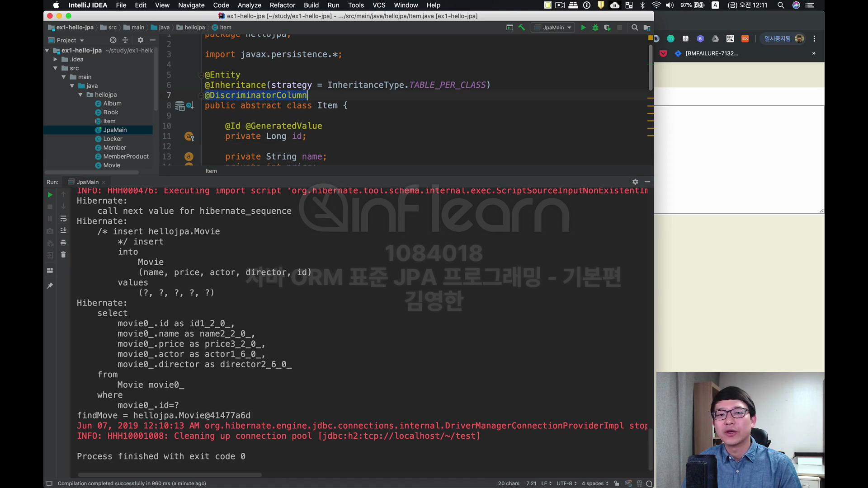Click the editor vertical scrollbar
The height and width of the screenshot is (488, 868).
point(651,68)
